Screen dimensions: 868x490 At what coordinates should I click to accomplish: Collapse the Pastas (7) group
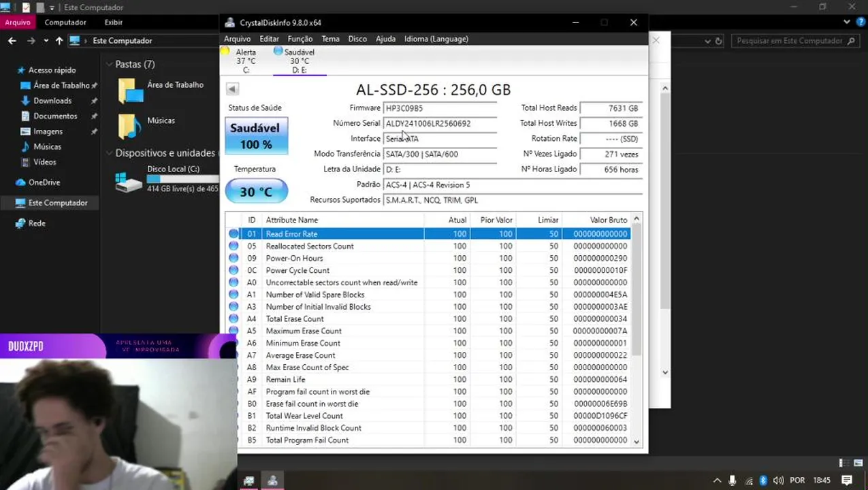(109, 65)
